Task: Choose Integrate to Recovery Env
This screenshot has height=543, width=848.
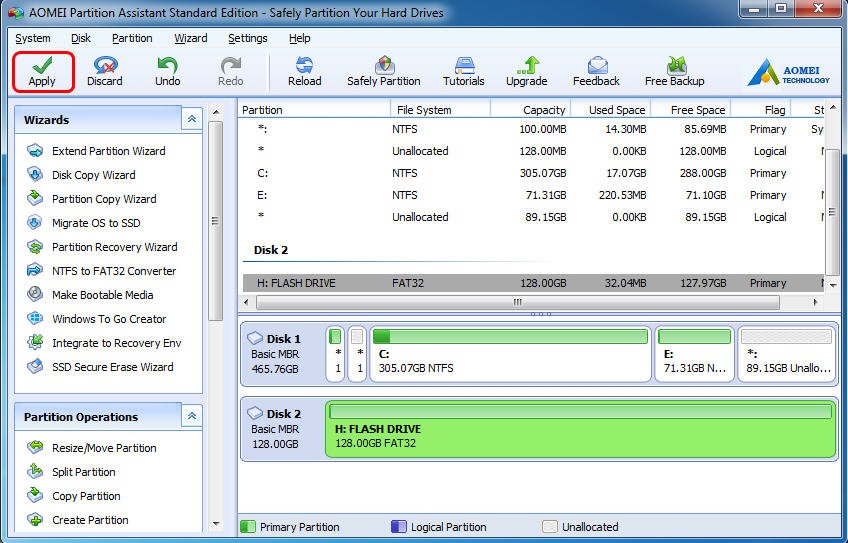Action: 104,342
